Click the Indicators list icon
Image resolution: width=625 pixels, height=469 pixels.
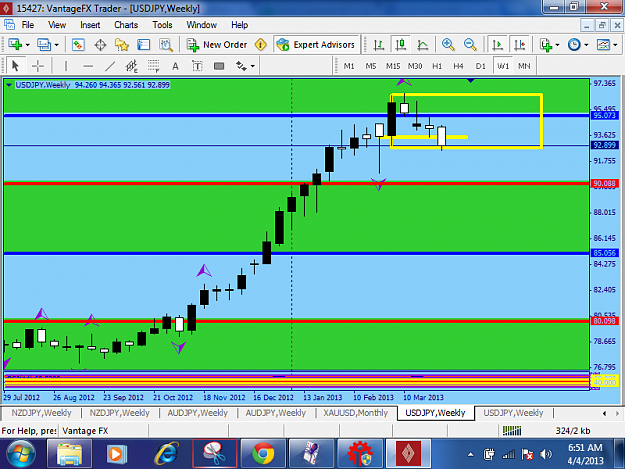coord(546,45)
